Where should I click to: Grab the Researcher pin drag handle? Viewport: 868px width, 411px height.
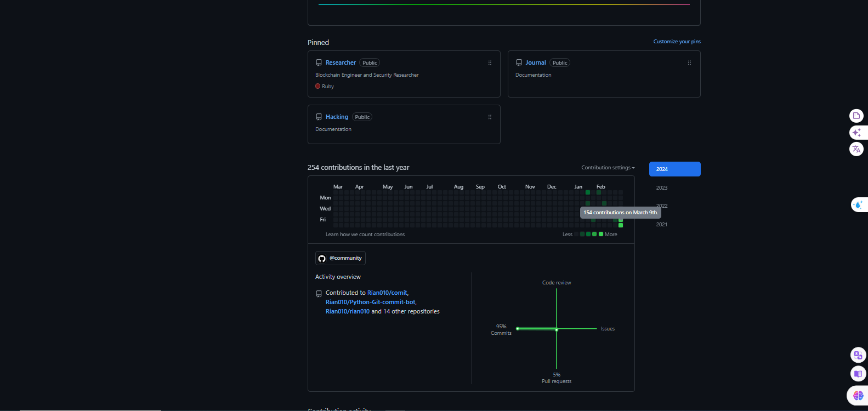pyautogui.click(x=490, y=63)
